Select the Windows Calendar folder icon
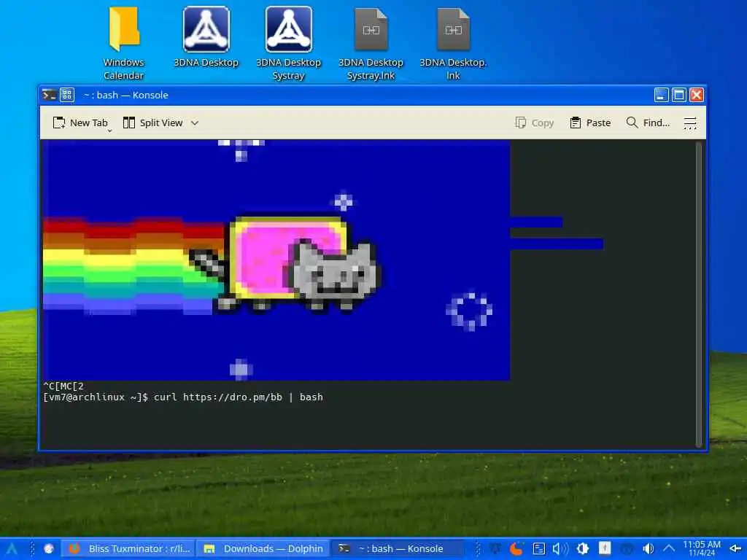This screenshot has height=560, width=747. coord(124,44)
